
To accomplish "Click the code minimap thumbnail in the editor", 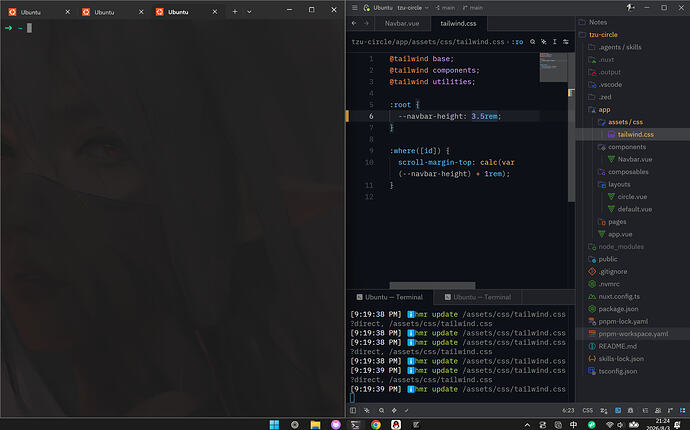I will coord(553,67).
